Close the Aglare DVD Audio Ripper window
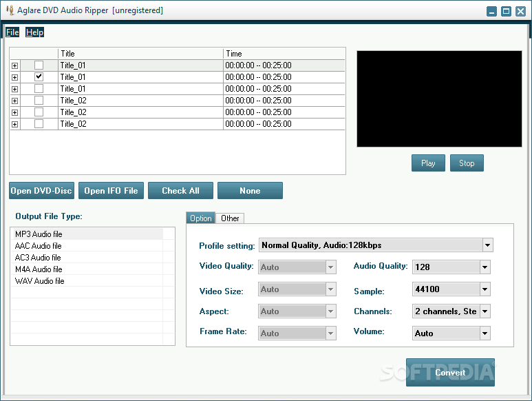Viewport: 532px width, 401px height. (x=520, y=11)
